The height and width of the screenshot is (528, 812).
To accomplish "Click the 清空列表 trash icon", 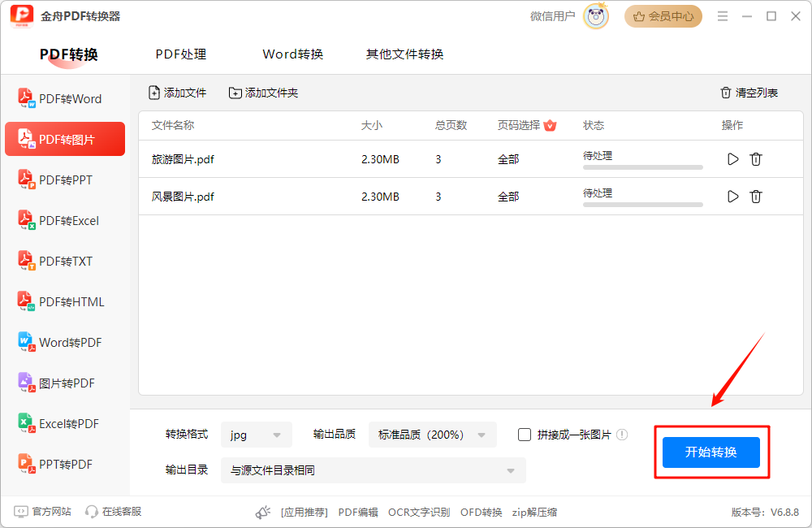I will tap(725, 93).
